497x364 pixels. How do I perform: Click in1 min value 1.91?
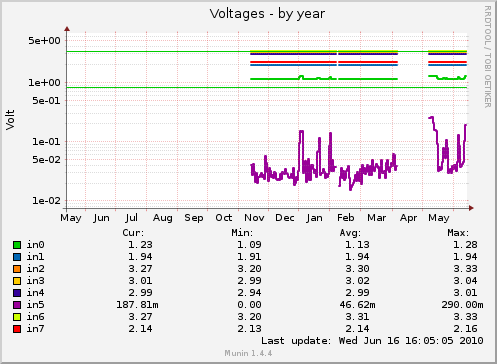[249, 257]
